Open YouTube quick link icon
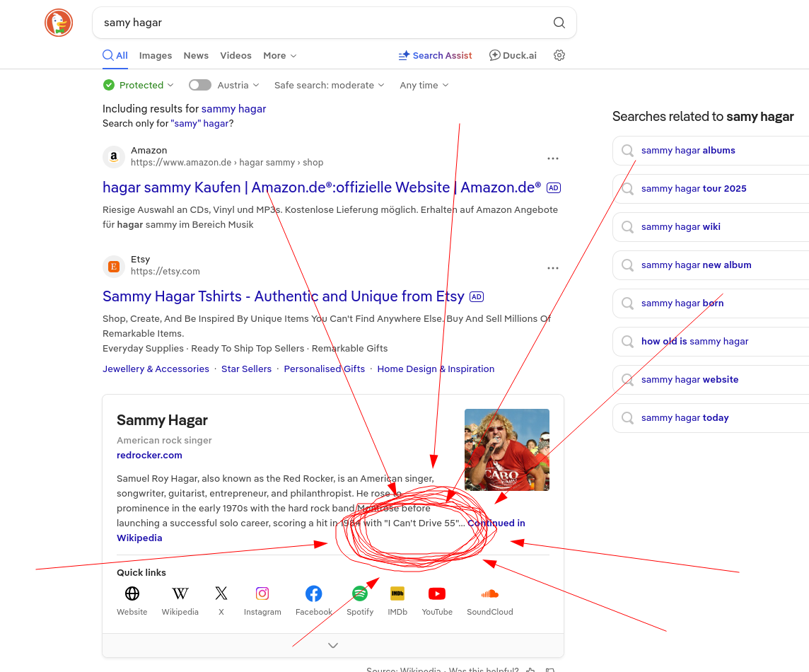Image resolution: width=809 pixels, height=672 pixels. pos(437,593)
